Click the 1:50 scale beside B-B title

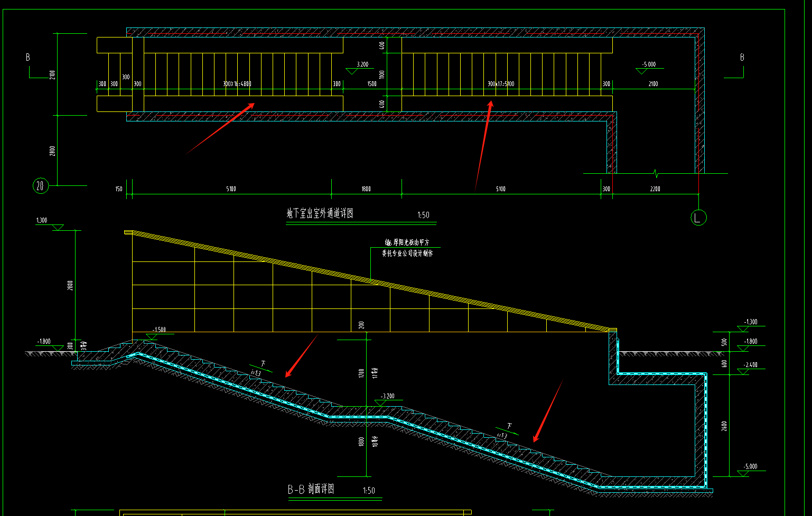pos(369,491)
